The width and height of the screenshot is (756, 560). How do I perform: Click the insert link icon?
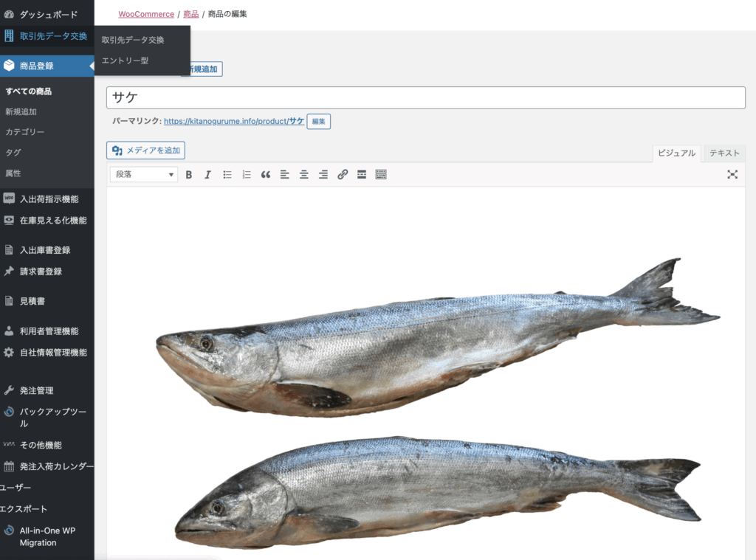tap(343, 175)
